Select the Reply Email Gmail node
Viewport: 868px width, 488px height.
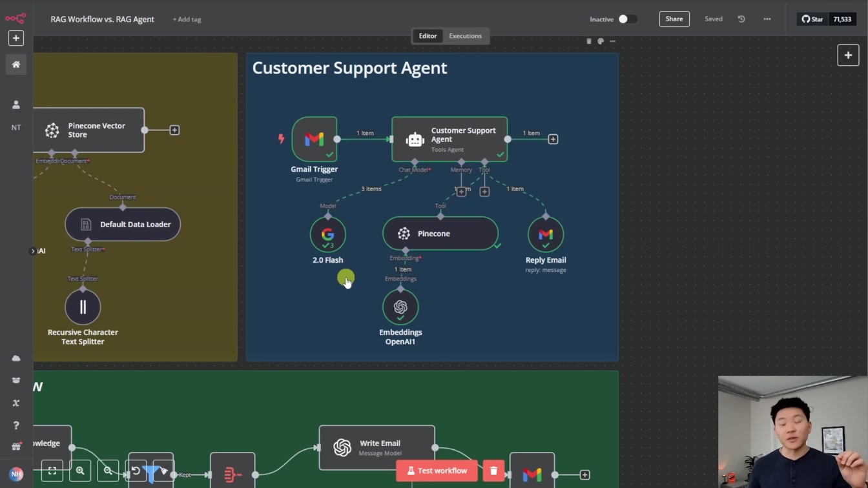pyautogui.click(x=546, y=234)
